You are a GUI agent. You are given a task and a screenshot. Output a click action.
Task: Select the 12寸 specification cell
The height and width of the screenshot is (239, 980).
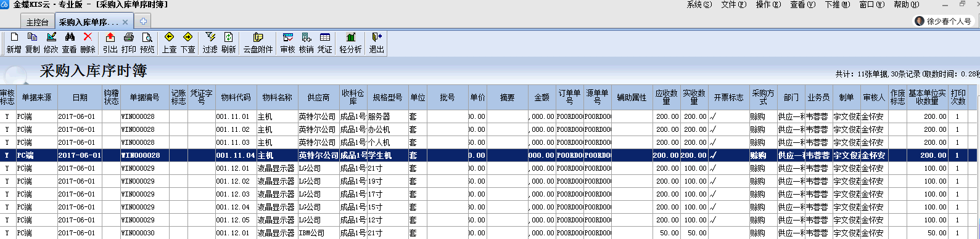387,220
